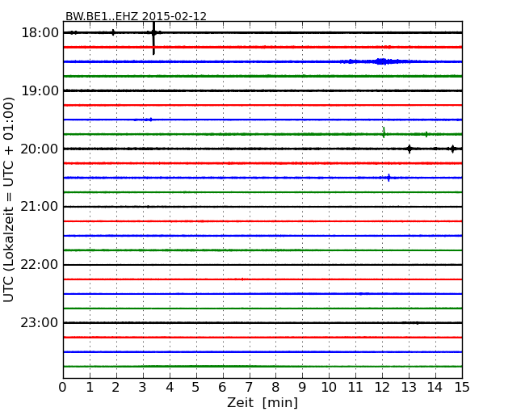Click minute tick label 3
This screenshot has height=420, width=525.
[x=143, y=388]
